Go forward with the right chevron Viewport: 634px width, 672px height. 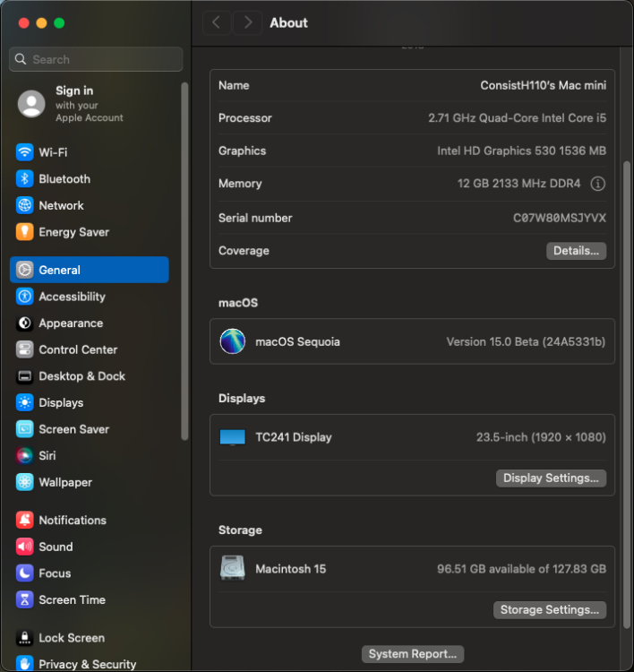pos(248,22)
